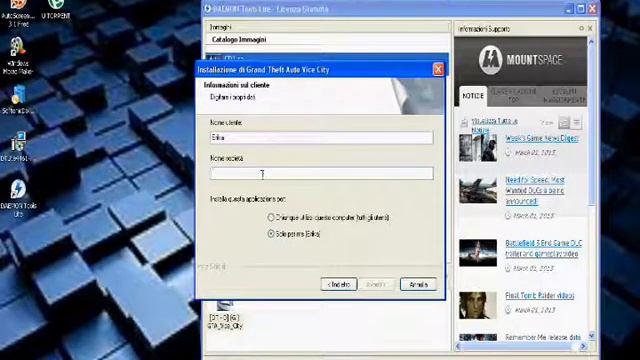The width and height of the screenshot is (640, 360).
Task: Open the Notizie tab in MountSpace panel
Action: point(473,96)
